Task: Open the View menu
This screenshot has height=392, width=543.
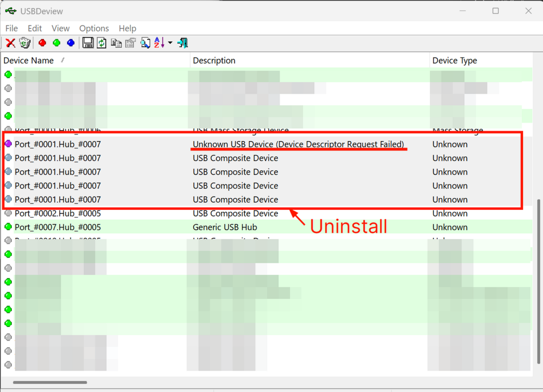Action: pyautogui.click(x=61, y=28)
